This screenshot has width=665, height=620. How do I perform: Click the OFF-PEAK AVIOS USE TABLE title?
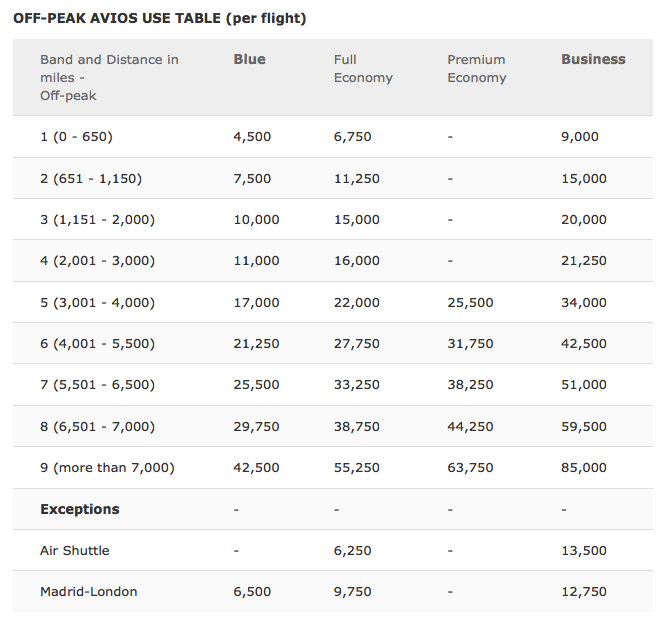pos(160,18)
